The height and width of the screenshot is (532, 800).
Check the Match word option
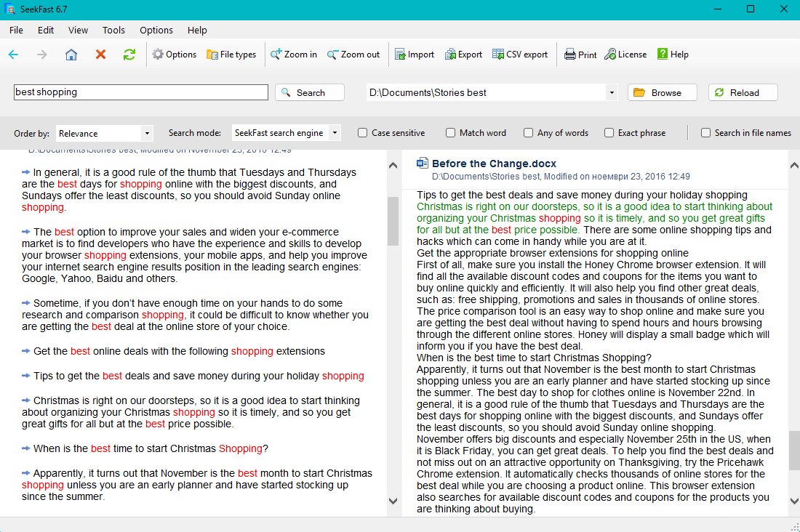coord(449,132)
